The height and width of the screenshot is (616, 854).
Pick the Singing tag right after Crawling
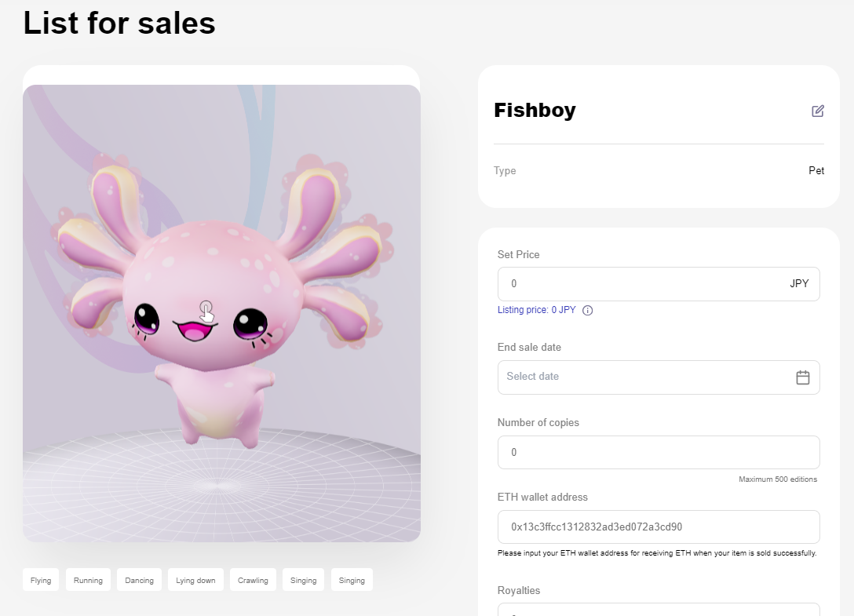point(303,581)
